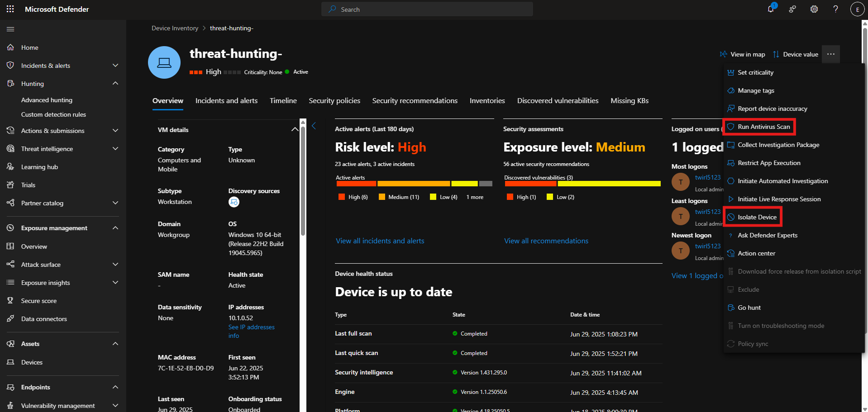
Task: Click See IP addresses info link
Action: (x=251, y=331)
